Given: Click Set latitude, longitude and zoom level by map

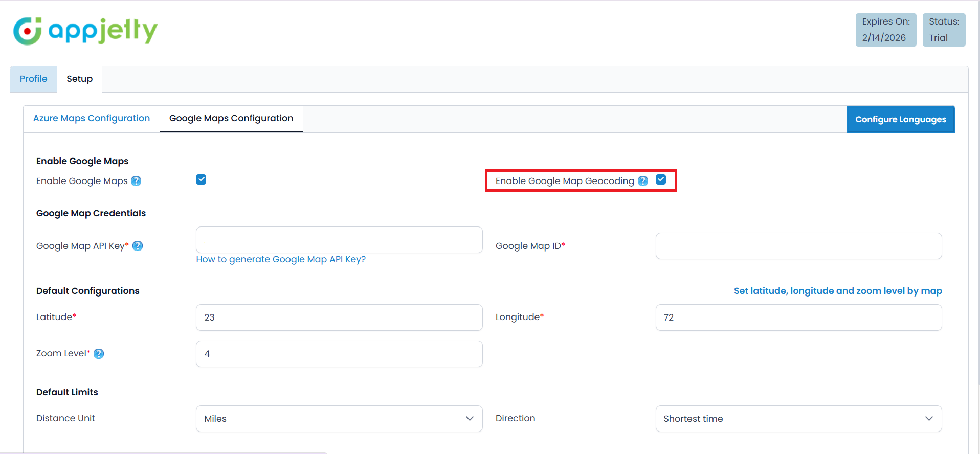Looking at the screenshot, I should (x=837, y=291).
